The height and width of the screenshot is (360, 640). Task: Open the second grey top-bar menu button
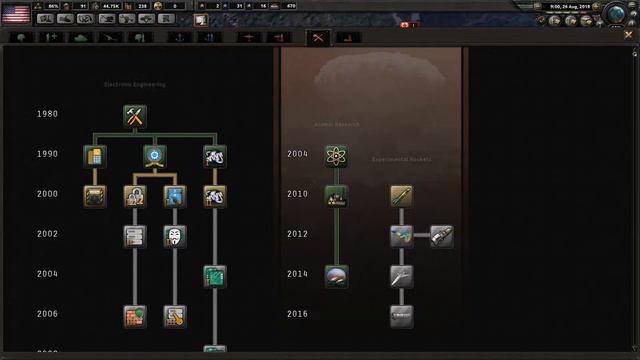pos(65,19)
